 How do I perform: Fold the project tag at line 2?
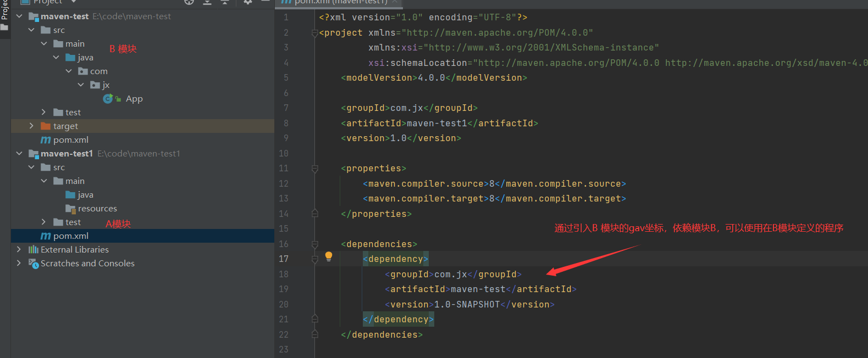tap(315, 33)
